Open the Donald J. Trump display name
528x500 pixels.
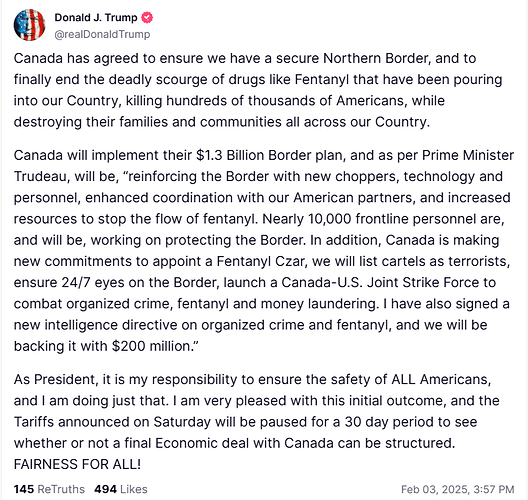tap(96, 18)
